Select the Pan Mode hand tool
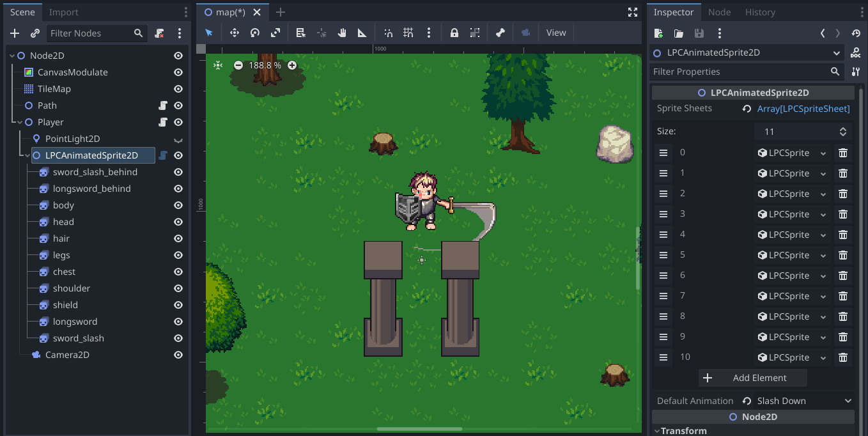The image size is (868, 436). coord(342,33)
